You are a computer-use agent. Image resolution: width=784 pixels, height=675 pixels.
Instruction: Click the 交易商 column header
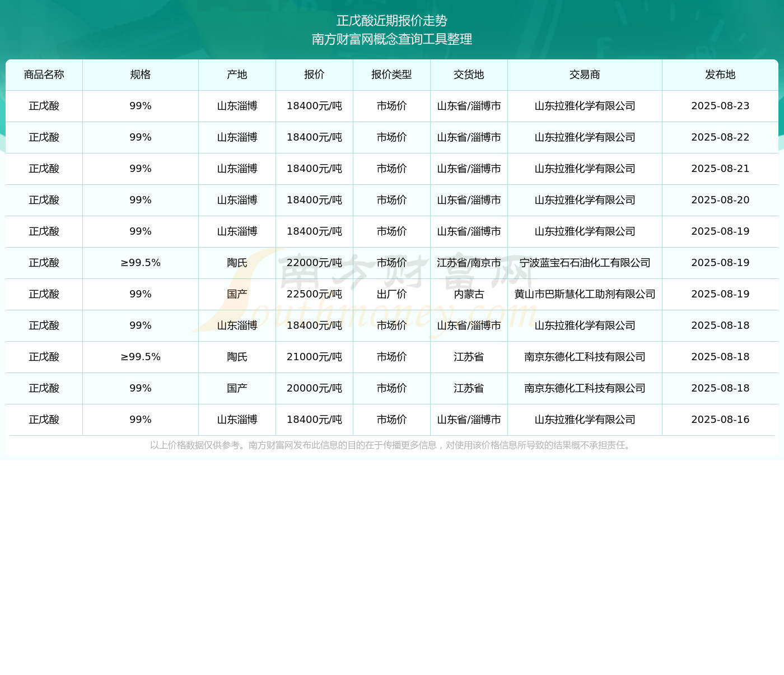pyautogui.click(x=585, y=75)
